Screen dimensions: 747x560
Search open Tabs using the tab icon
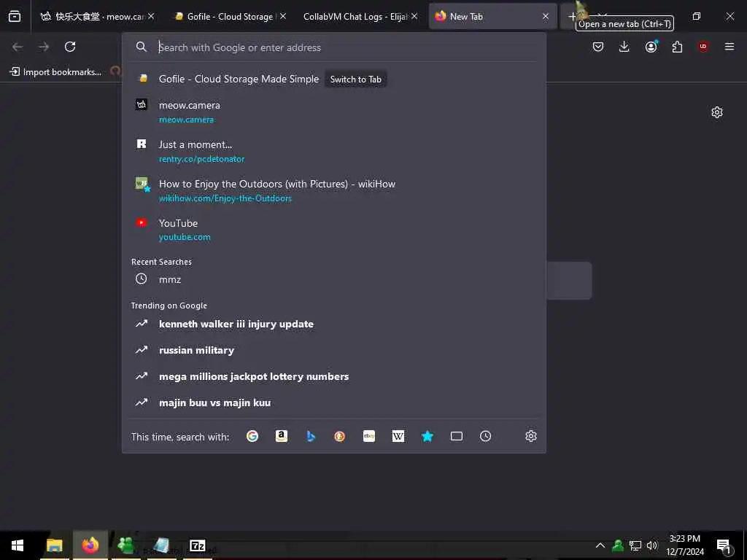point(457,436)
